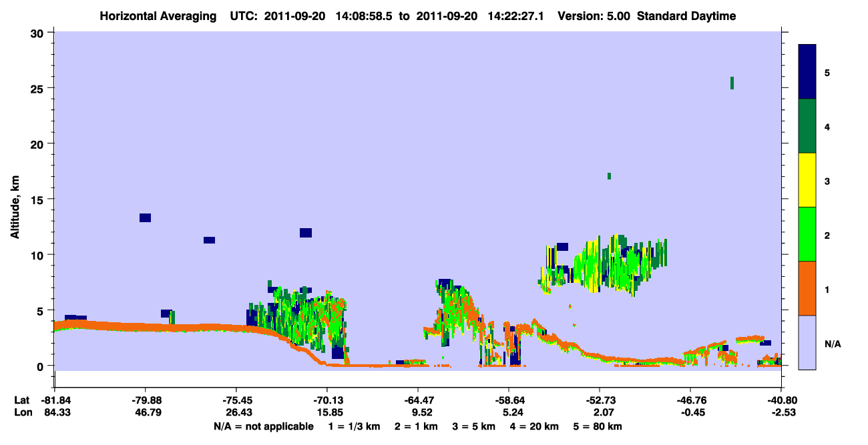
Task: Click latitude value '-75.45'
Action: (236, 400)
